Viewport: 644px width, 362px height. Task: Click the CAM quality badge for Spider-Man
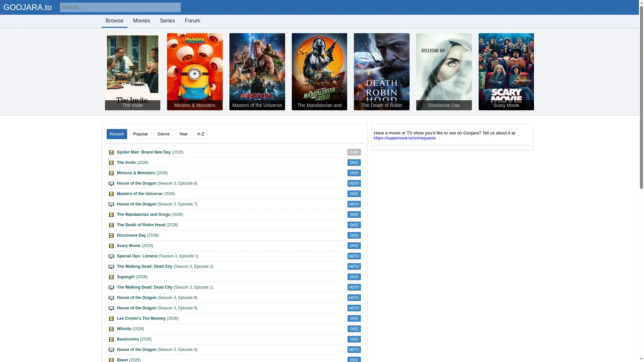coord(354,152)
